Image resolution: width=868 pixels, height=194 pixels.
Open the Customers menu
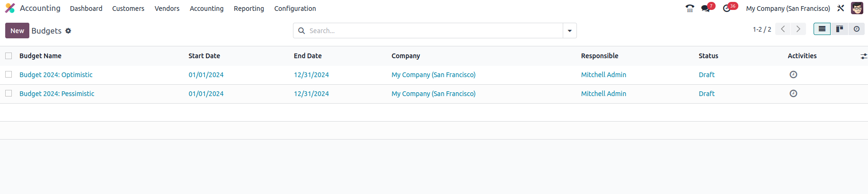pyautogui.click(x=128, y=9)
